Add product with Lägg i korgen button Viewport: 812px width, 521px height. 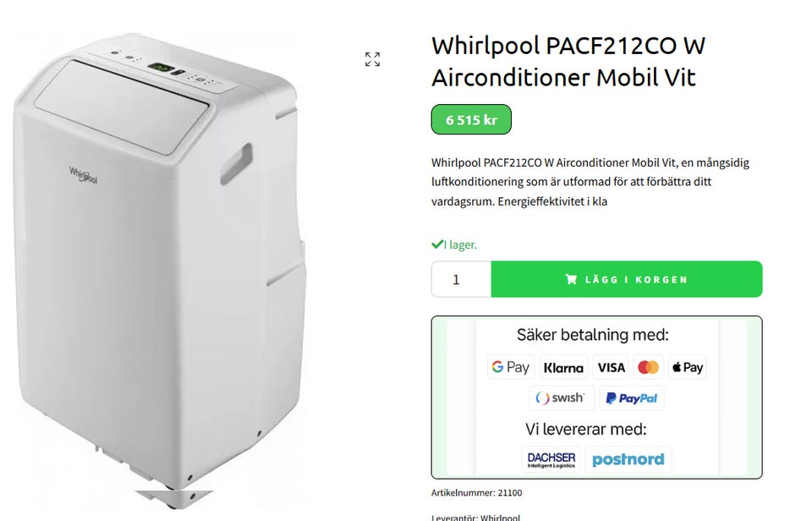[x=627, y=279]
